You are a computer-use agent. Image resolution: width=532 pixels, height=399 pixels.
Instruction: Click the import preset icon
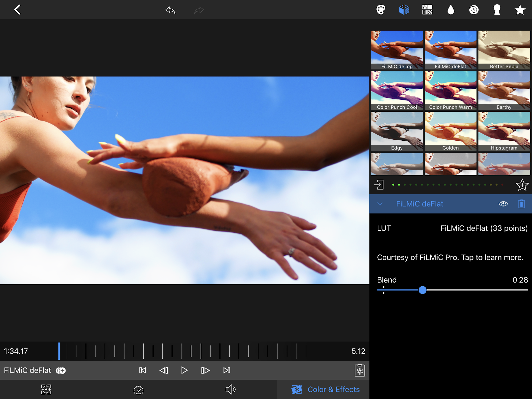tap(379, 185)
